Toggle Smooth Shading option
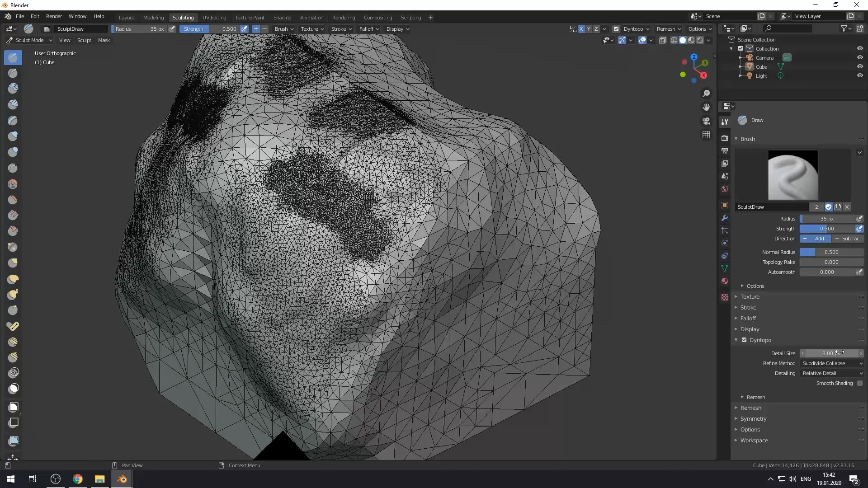This screenshot has width=868, height=488. pos(860,383)
